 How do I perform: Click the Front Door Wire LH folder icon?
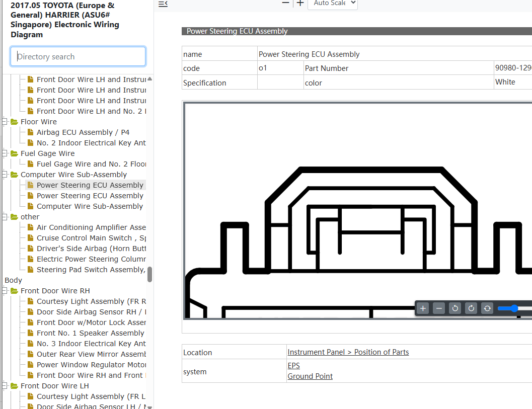coord(14,386)
